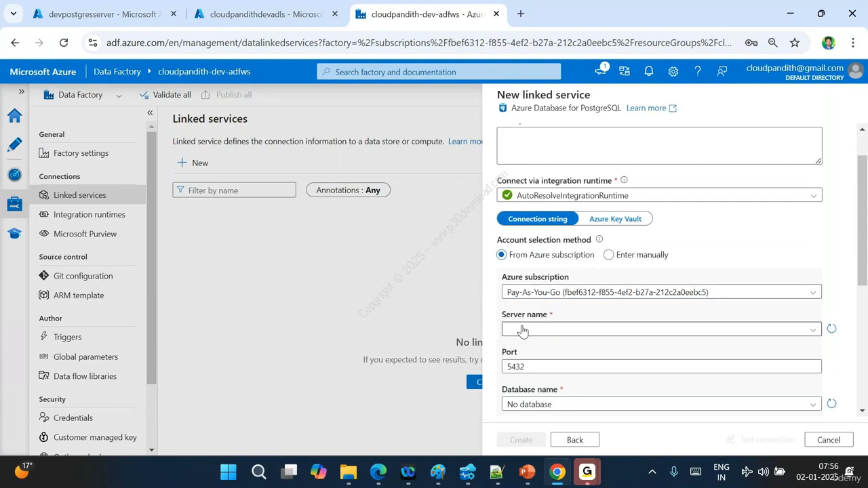Click Validate all
The width and height of the screenshot is (868, 488).
click(x=165, y=95)
